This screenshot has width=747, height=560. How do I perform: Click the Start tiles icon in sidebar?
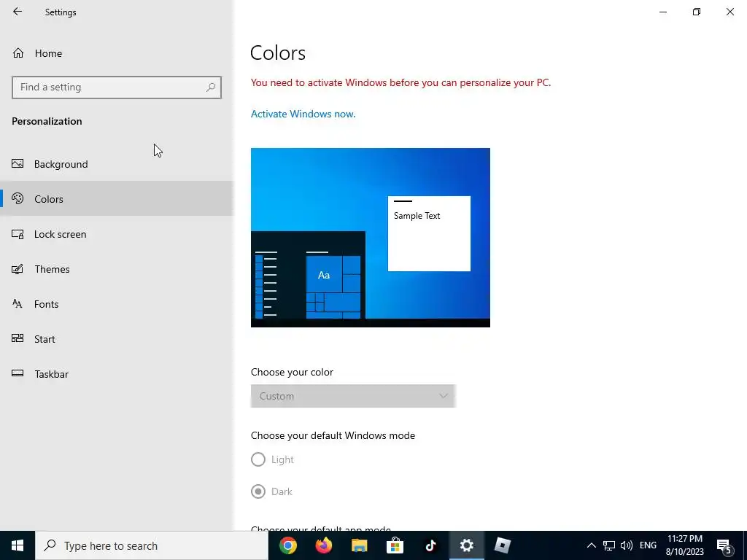point(18,338)
